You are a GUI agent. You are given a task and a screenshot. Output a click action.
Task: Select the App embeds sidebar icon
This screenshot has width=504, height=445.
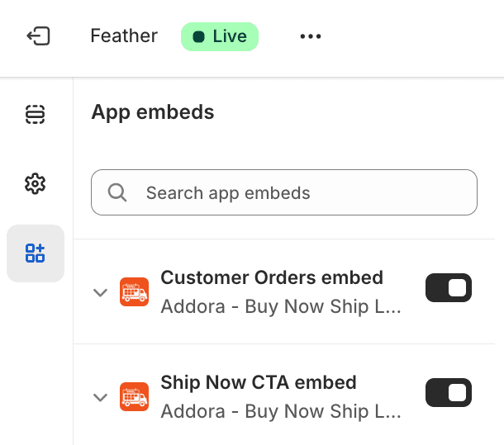click(x=35, y=253)
